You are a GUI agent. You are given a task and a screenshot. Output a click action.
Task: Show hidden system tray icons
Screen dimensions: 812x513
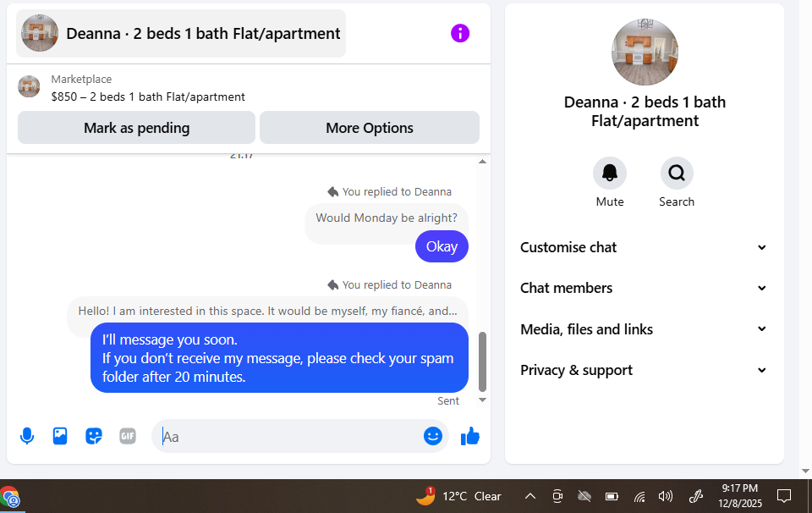point(529,496)
